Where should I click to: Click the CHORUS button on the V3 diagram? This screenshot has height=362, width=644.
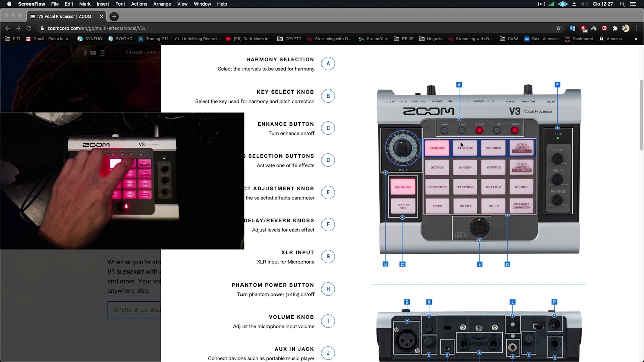tap(522, 187)
